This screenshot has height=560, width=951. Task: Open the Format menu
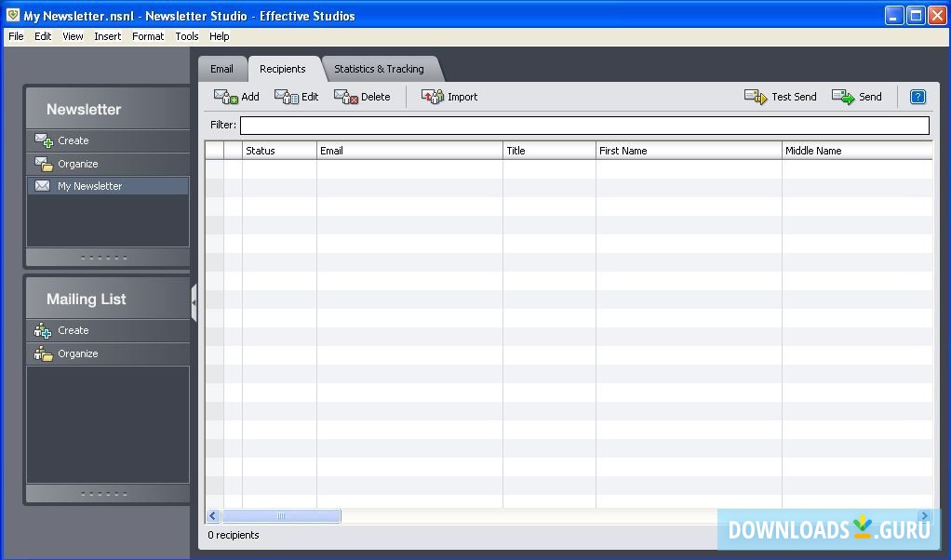pos(148,36)
